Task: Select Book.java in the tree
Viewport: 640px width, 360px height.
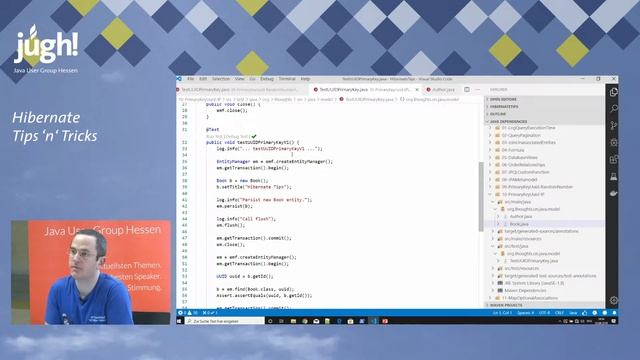Action: [519, 224]
